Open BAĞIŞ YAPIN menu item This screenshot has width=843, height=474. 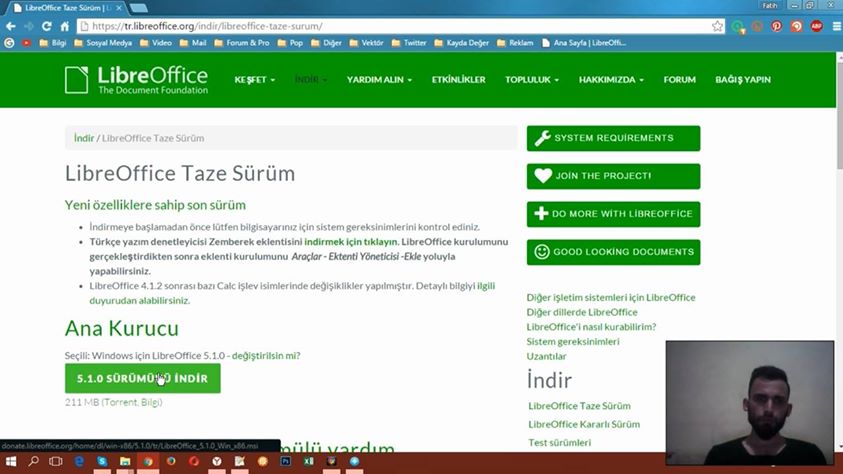(x=743, y=80)
